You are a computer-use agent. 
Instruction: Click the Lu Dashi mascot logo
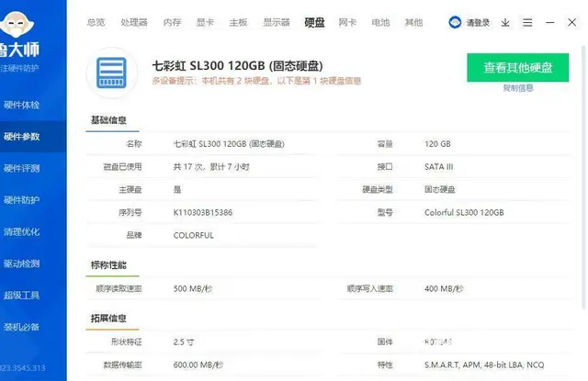(x=17, y=25)
